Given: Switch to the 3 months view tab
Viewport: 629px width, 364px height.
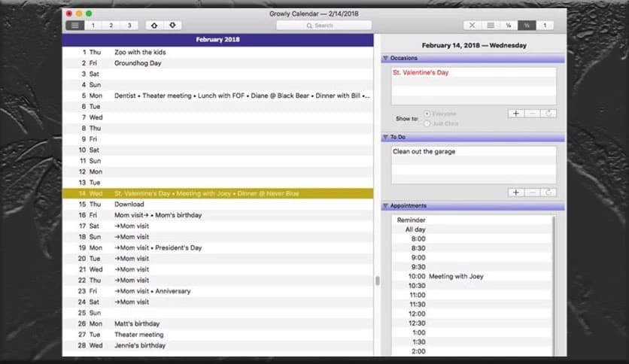Looking at the screenshot, I should (129, 26).
